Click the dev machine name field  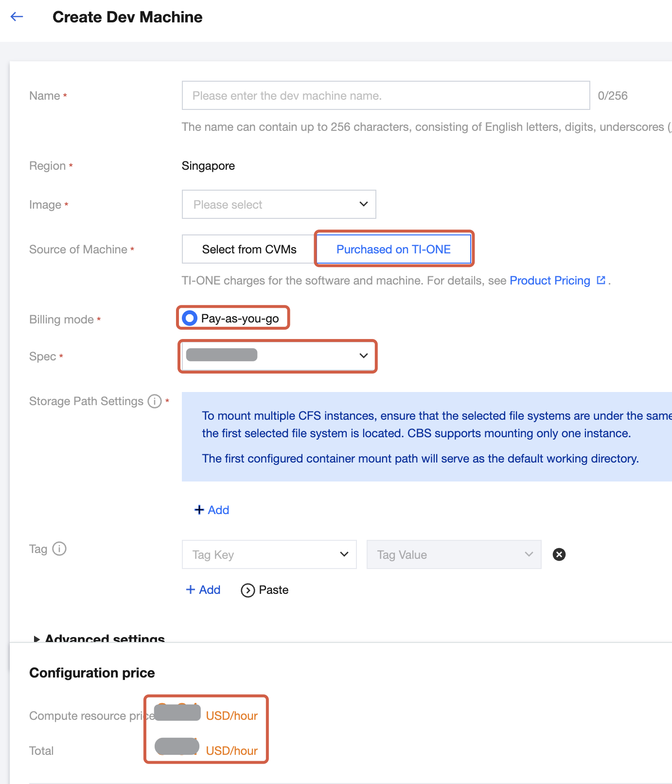(386, 95)
